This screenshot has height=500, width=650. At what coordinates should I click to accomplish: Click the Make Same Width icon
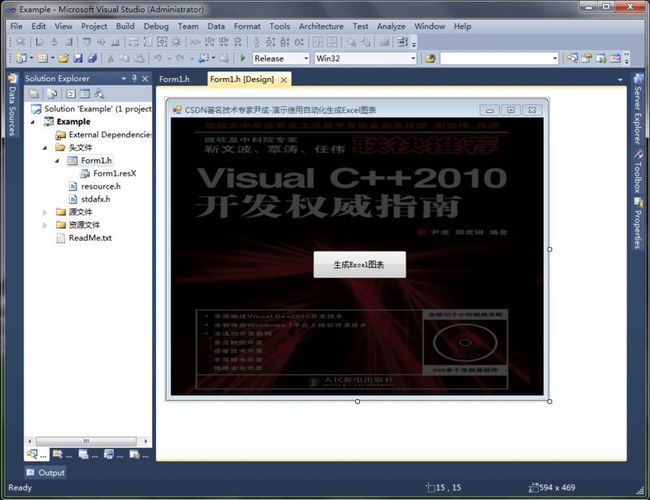pos(133,42)
